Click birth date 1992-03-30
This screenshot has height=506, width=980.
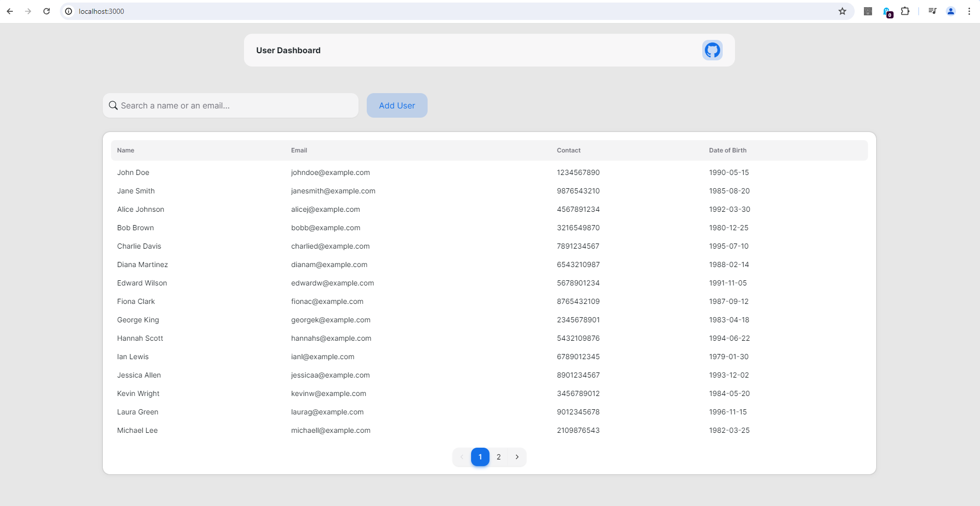tap(730, 209)
